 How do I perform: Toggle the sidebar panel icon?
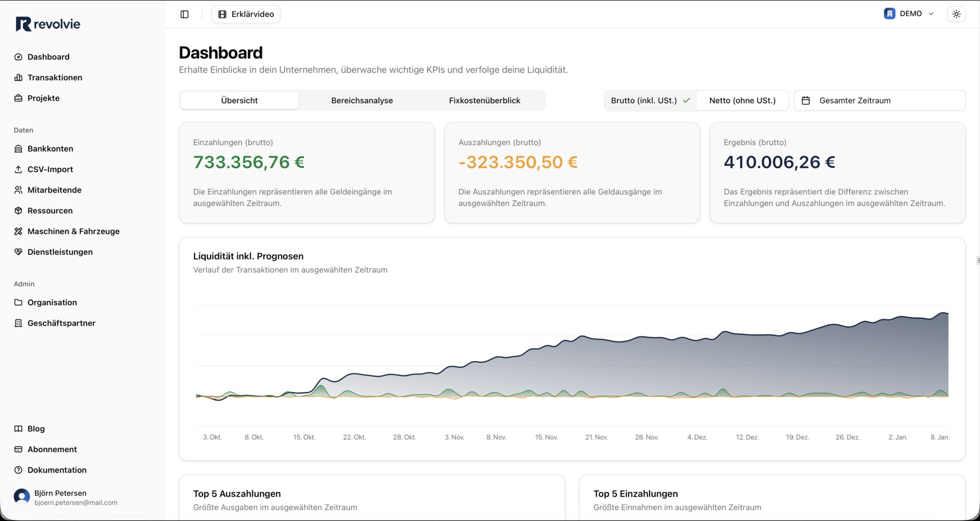185,14
